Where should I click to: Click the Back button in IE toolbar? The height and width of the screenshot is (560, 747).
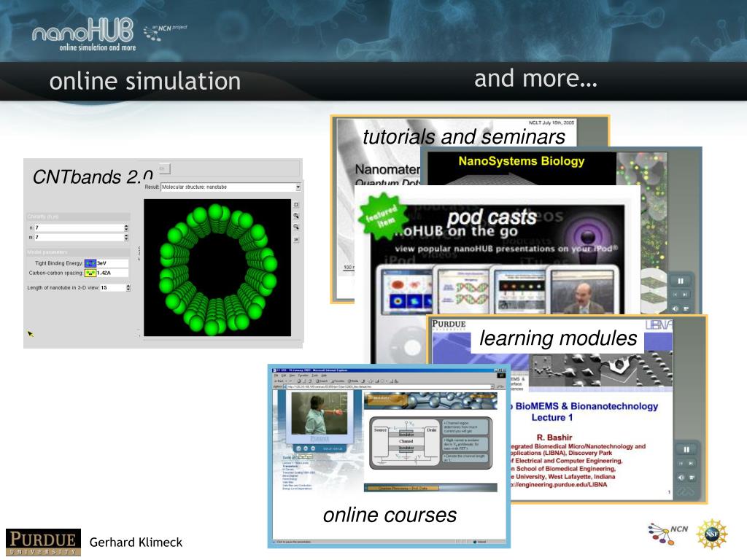pos(279,381)
